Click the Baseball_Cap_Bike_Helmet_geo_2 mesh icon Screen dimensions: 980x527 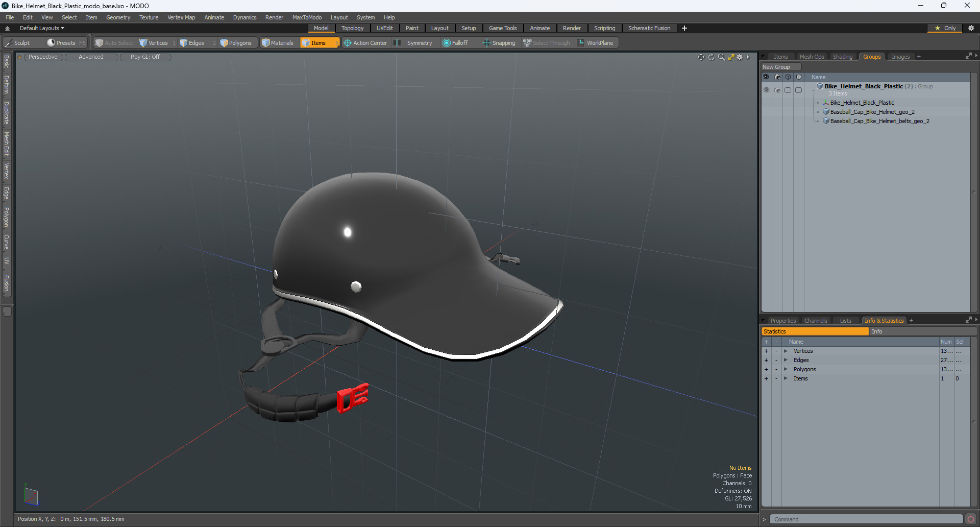(x=826, y=112)
